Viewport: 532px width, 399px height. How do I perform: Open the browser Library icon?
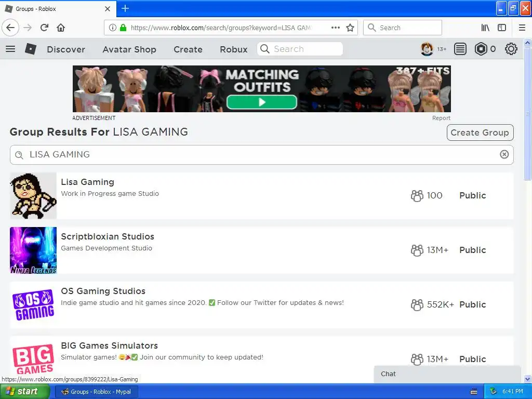click(485, 28)
